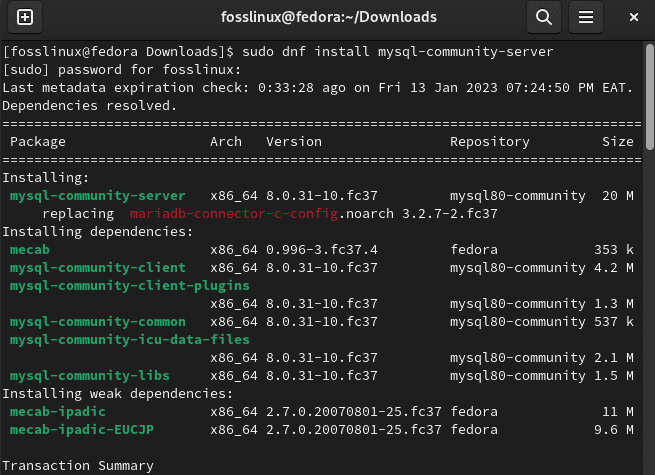Click the 11 M size value

618,412
